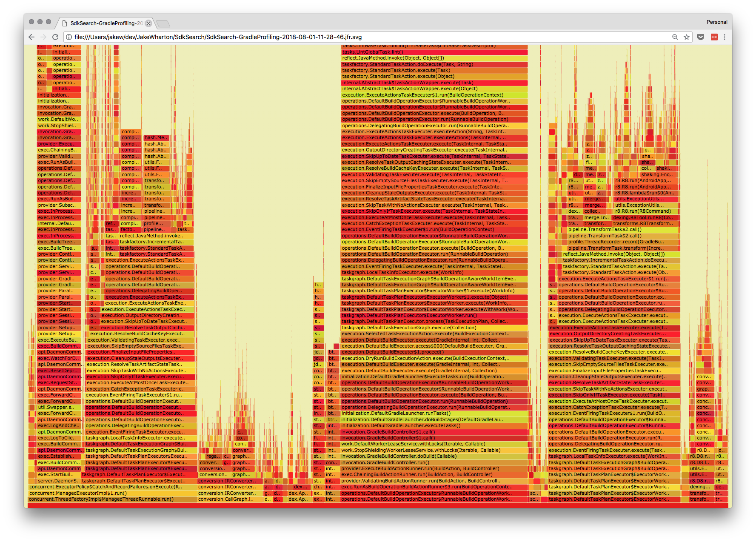Click taskfactory.StandardTaskAction.doExecute(Task, String) frame
Image resolution: width=756 pixels, height=542 pixels.
(x=434, y=64)
